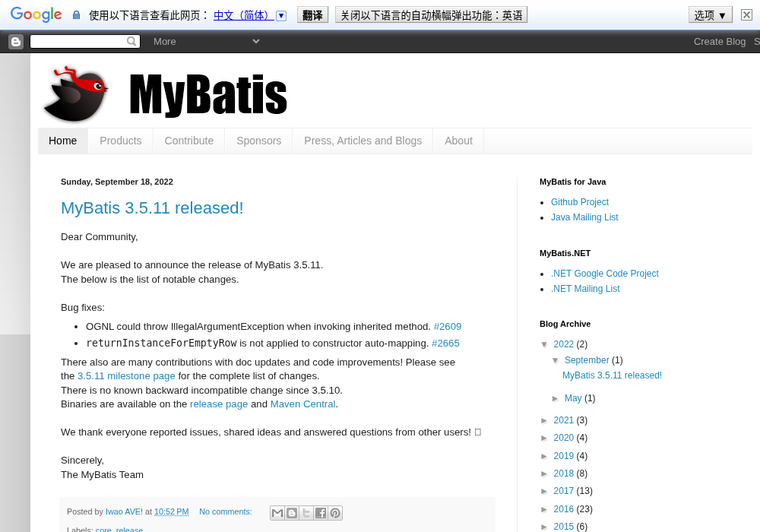
Task: Expand the 2018 archive triangle
Action: pos(544,473)
